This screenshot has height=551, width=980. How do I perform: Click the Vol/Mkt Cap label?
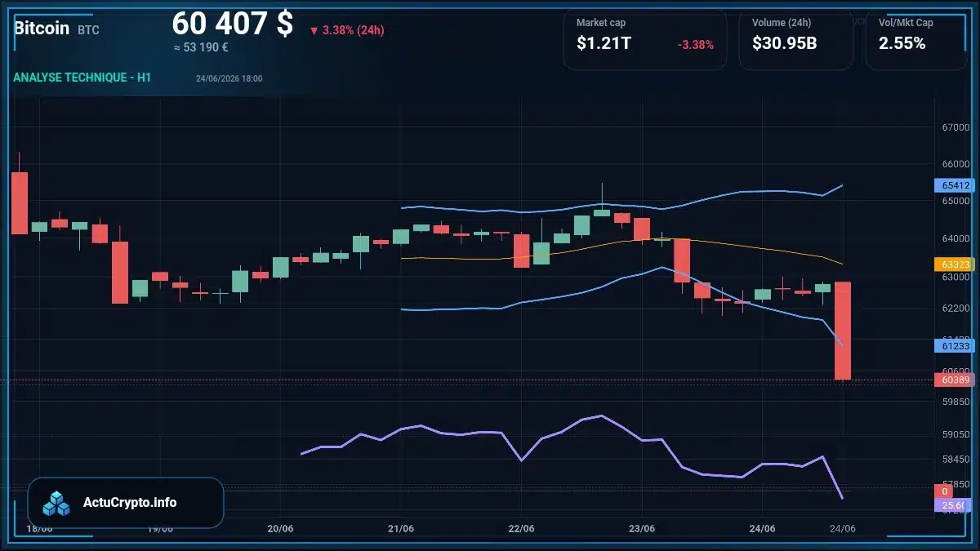906,23
